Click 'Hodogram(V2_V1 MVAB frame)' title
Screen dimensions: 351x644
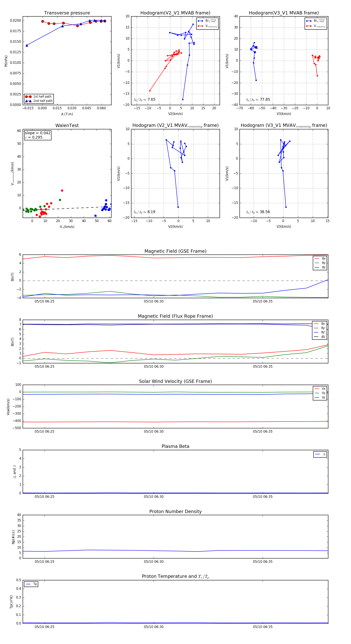pos(175,13)
